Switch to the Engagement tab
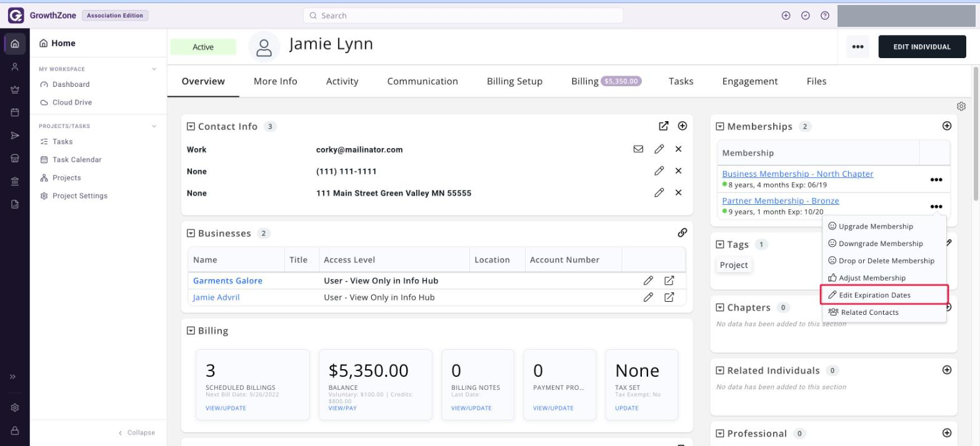 click(750, 81)
